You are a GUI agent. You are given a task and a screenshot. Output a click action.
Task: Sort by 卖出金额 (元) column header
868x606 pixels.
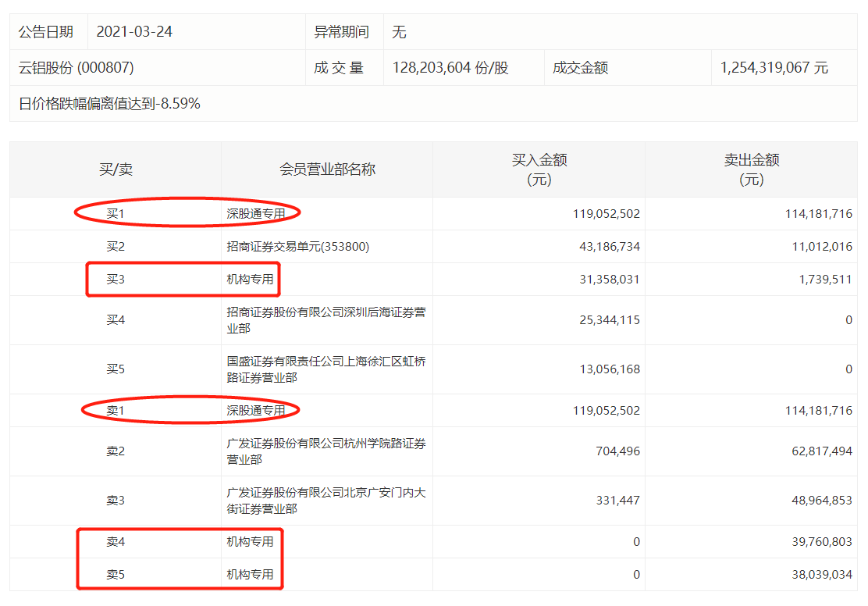751,169
